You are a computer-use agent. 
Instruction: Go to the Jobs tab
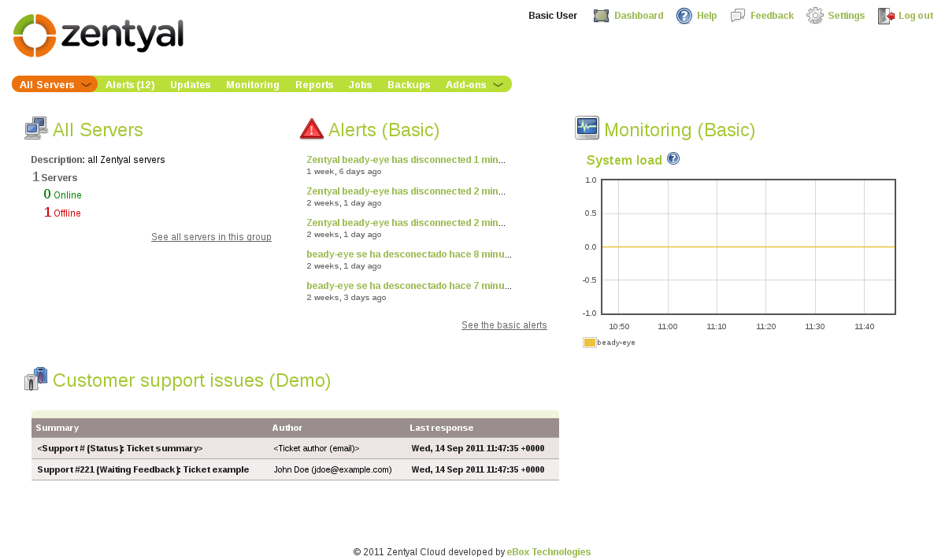[361, 84]
